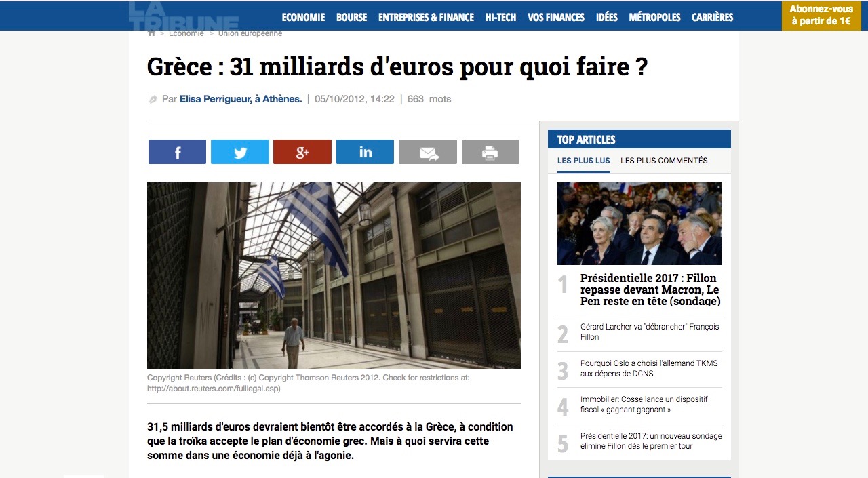Open the Bourse menu
The image size is (868, 478).
351,17
